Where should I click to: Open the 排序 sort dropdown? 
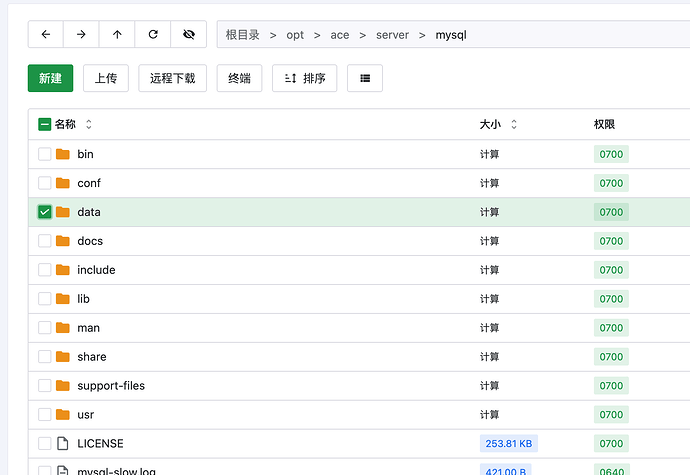(305, 78)
